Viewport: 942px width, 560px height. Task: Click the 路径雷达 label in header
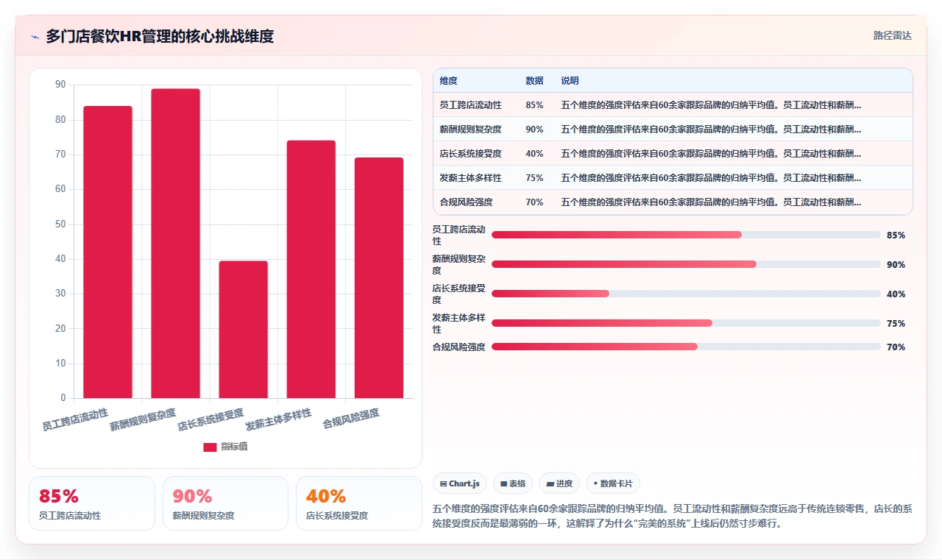(892, 35)
